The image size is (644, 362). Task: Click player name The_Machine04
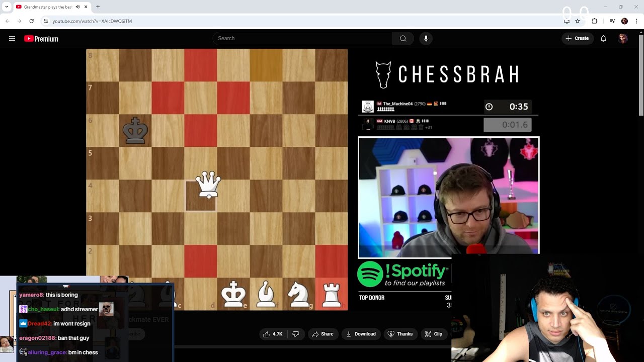coord(397,104)
